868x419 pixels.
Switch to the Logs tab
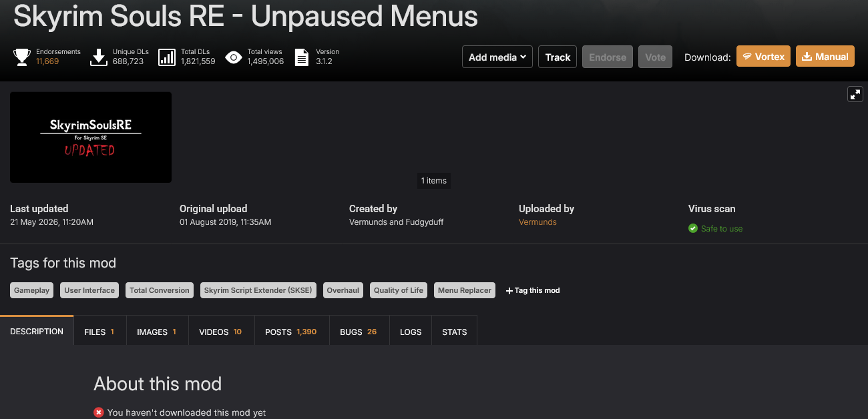pyautogui.click(x=411, y=332)
